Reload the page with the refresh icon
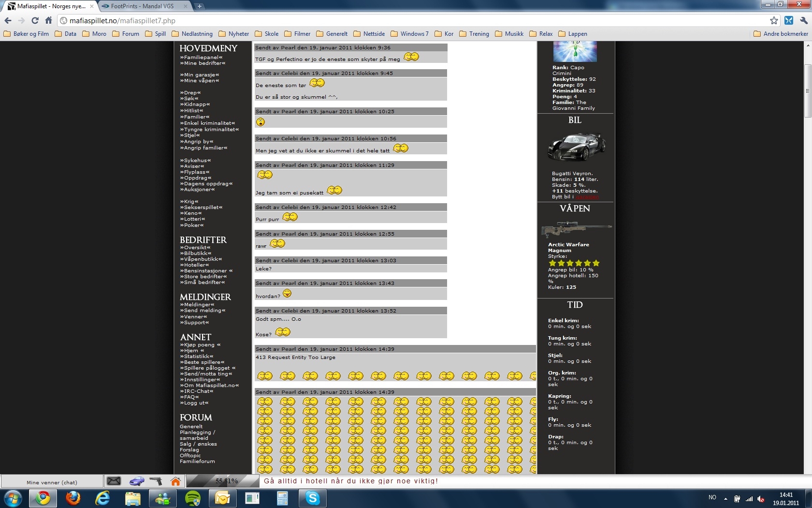This screenshot has height=508, width=812. coord(35,20)
